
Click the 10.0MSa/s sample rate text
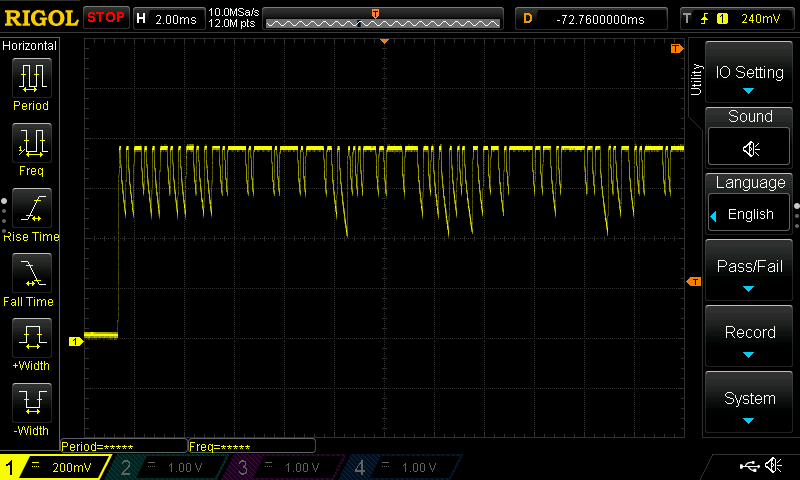(x=234, y=12)
